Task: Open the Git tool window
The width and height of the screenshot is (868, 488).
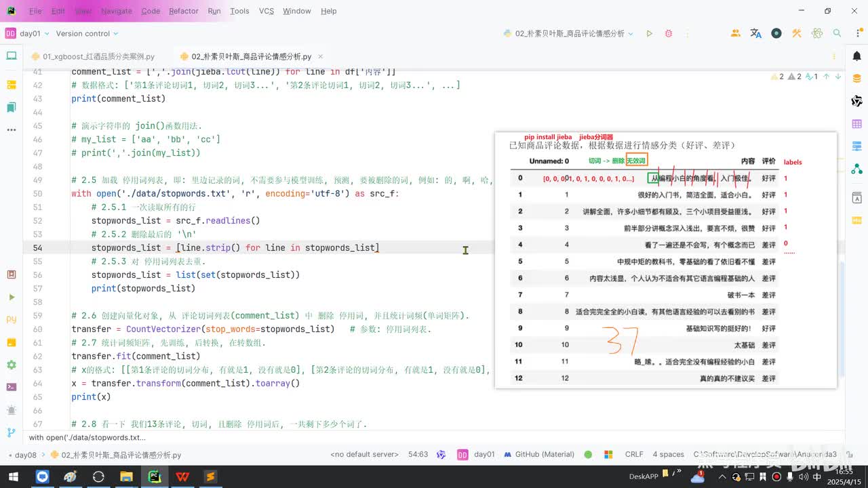Action: tap(11, 432)
